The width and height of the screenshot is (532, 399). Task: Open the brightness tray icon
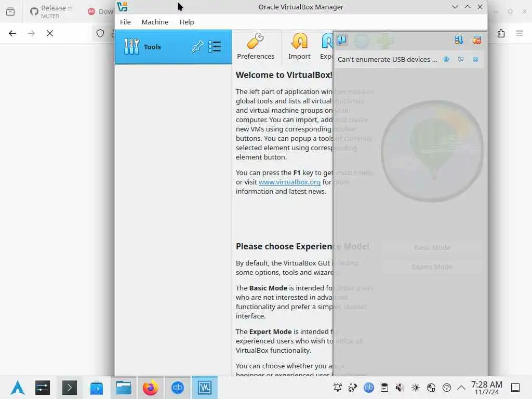tap(416, 388)
